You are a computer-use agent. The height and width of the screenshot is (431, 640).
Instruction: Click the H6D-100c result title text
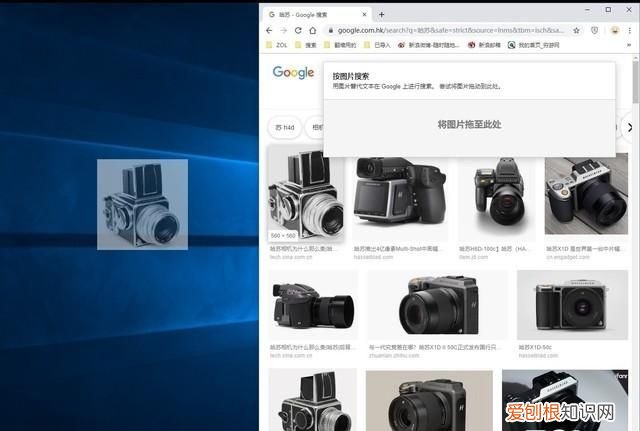[x=493, y=249]
